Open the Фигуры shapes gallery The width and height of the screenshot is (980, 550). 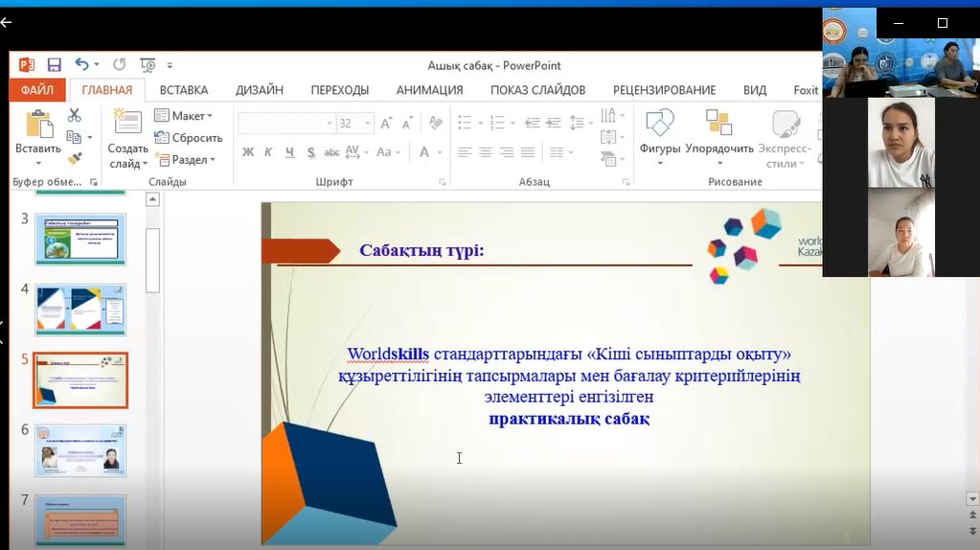pyautogui.click(x=660, y=125)
